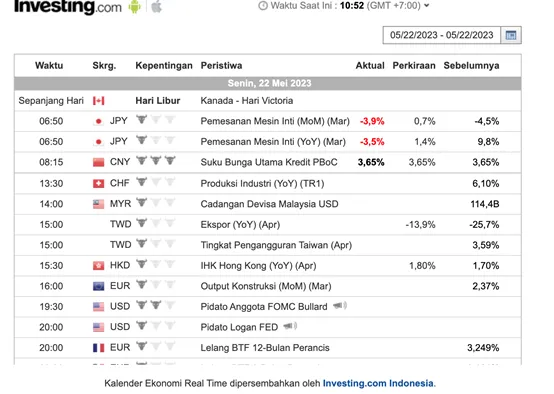This screenshot has height=394, width=554.
Task: Click the Aktual column header
Action: pyautogui.click(x=370, y=66)
